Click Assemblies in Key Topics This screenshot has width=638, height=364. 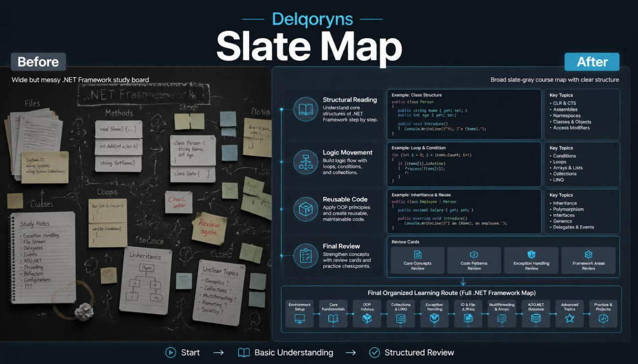click(x=565, y=110)
